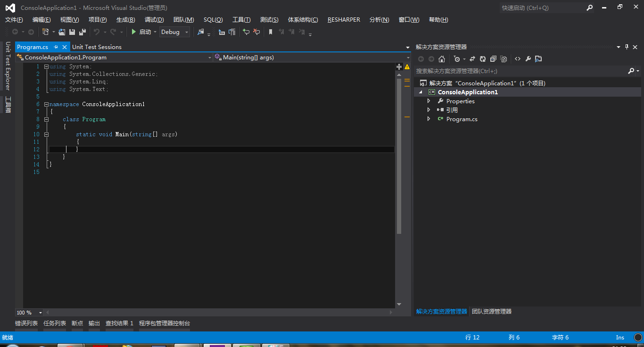
Task: Collapse the namespace code block
Action: click(46, 104)
